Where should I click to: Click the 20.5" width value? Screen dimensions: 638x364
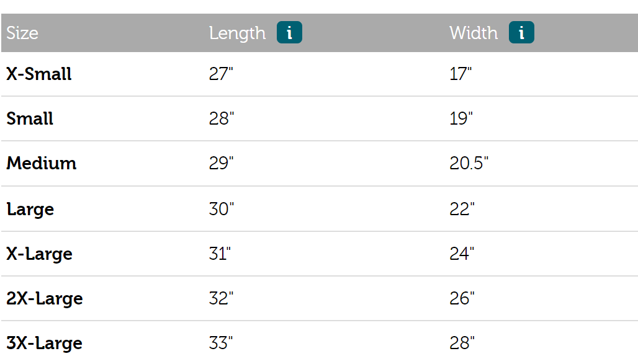tap(469, 163)
